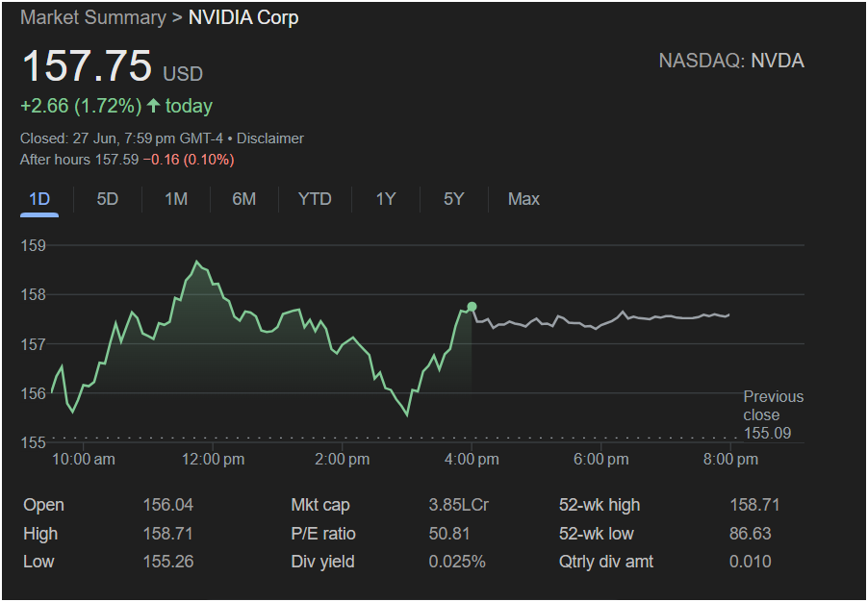868x602 pixels.
Task: Click the Previous close 155.09 label
Action: (x=774, y=415)
